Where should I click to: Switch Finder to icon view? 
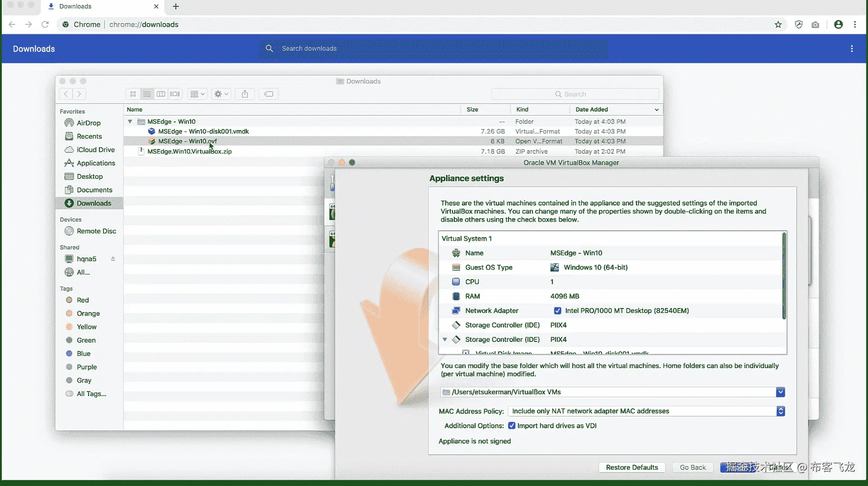pos(133,94)
